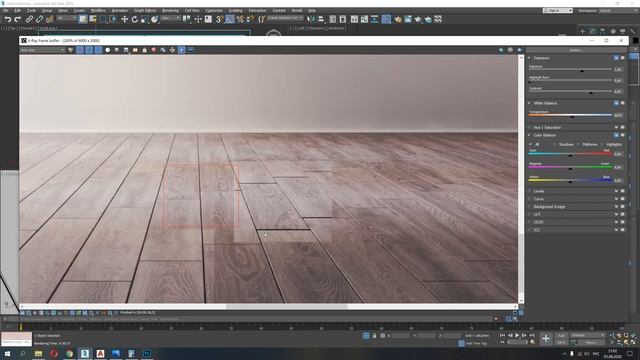Toggle the blue channel button in VFB toolbar
Screen dimensions: 640x360
click(x=98, y=50)
